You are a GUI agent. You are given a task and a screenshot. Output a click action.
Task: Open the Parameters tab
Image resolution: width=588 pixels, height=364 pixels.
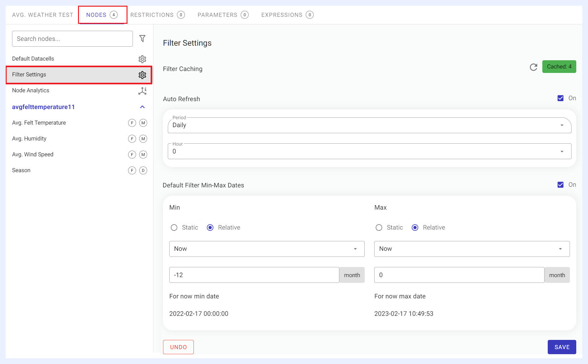tap(223, 15)
